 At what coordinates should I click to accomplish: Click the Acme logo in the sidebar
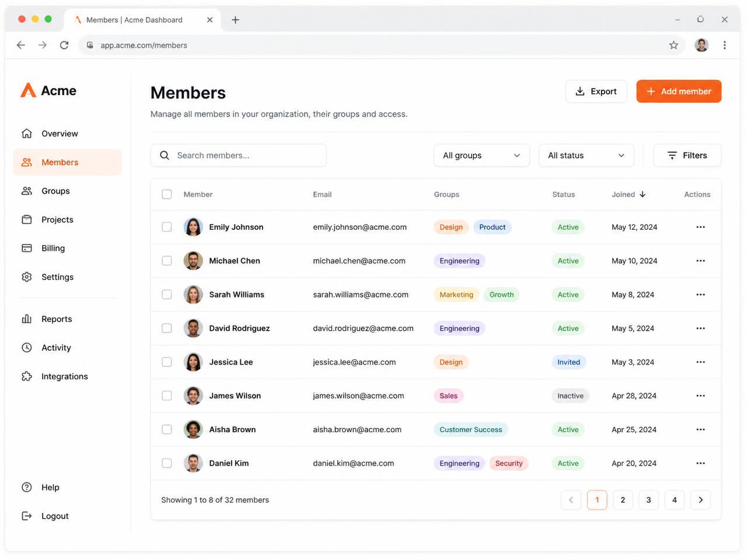click(48, 90)
